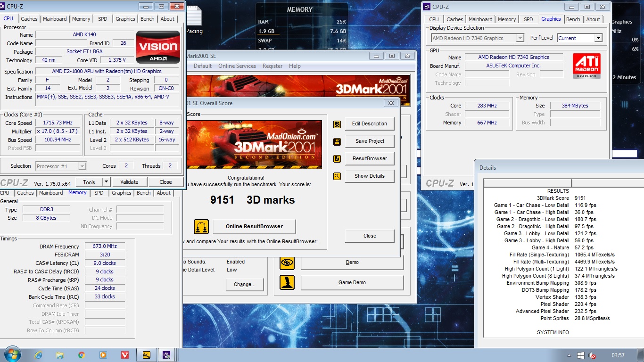
Task: Launch Vivaldi browser from the taskbar
Action: coord(125,355)
